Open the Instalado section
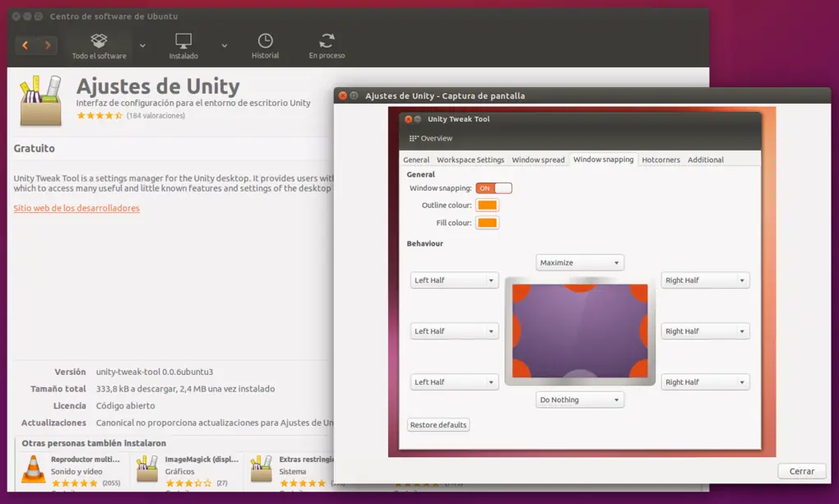The height and width of the screenshot is (504, 839). (183, 45)
